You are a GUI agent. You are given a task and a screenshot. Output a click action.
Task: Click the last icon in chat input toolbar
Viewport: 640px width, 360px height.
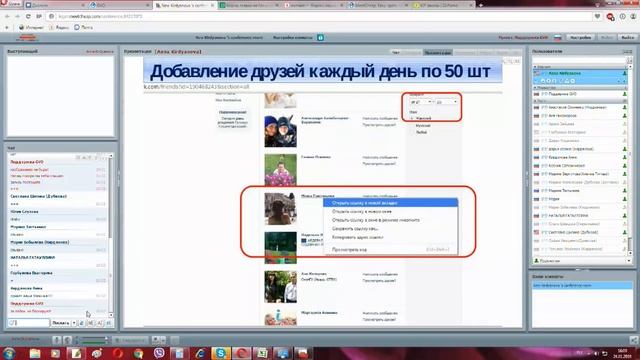pos(109,323)
